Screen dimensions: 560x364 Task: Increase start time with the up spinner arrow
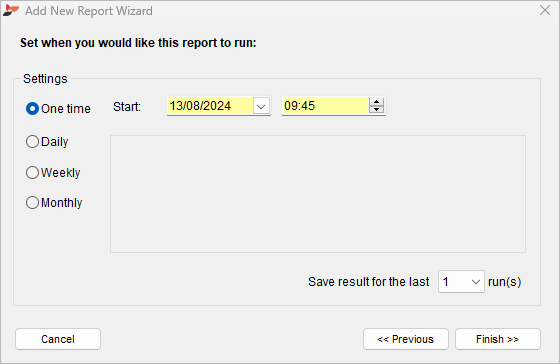coord(376,102)
